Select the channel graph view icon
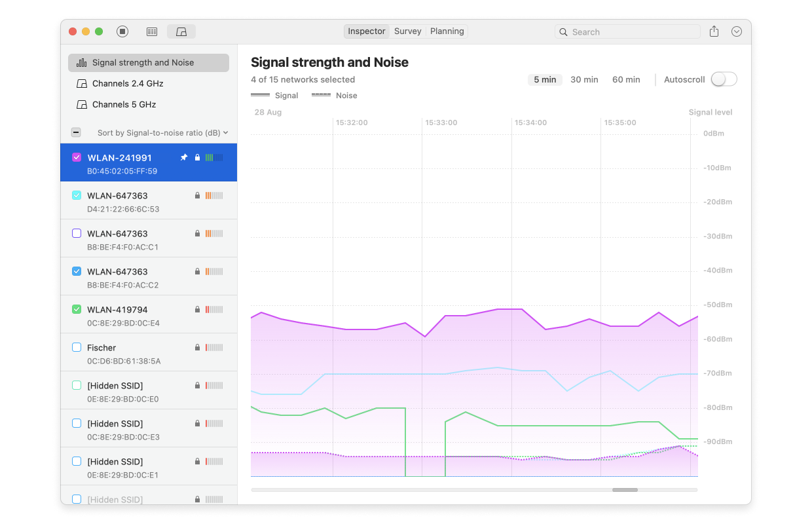Viewport: 812px width, 524px height. pyautogui.click(x=181, y=31)
